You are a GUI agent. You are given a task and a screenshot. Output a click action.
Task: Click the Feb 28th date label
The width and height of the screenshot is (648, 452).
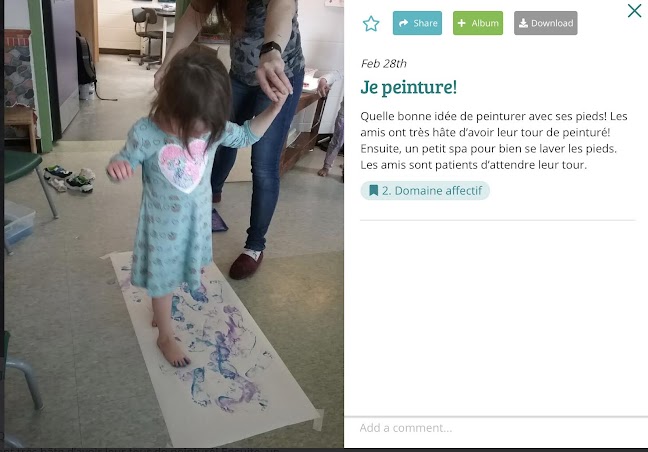384,63
